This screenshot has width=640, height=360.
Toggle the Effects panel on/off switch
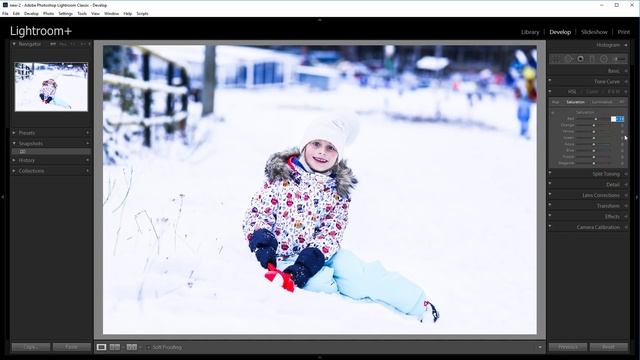tap(550, 215)
